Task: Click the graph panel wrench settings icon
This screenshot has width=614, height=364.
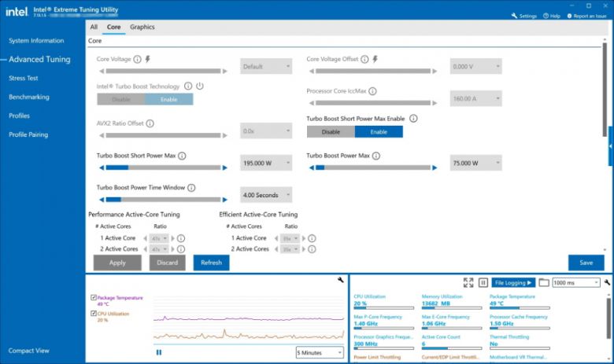Action: tap(339, 281)
